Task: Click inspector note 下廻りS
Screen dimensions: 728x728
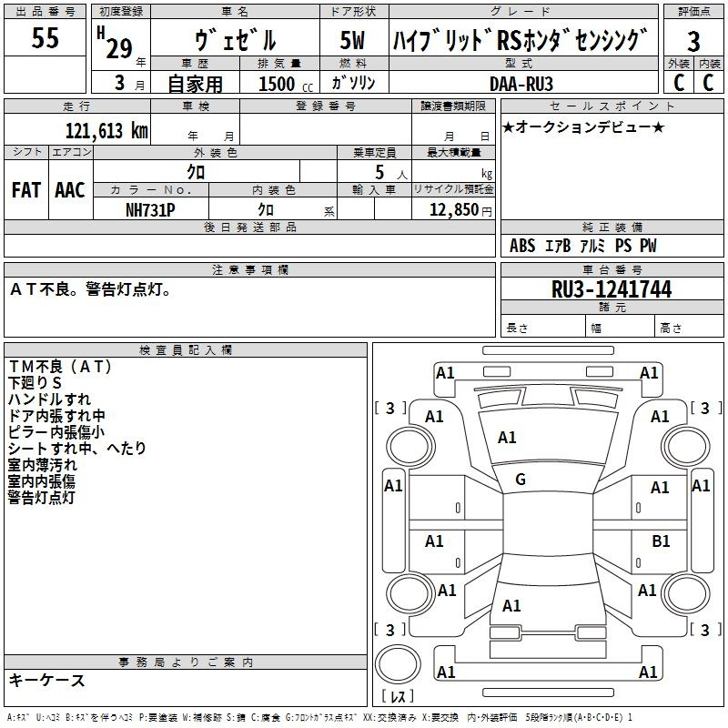Action: click(35, 382)
